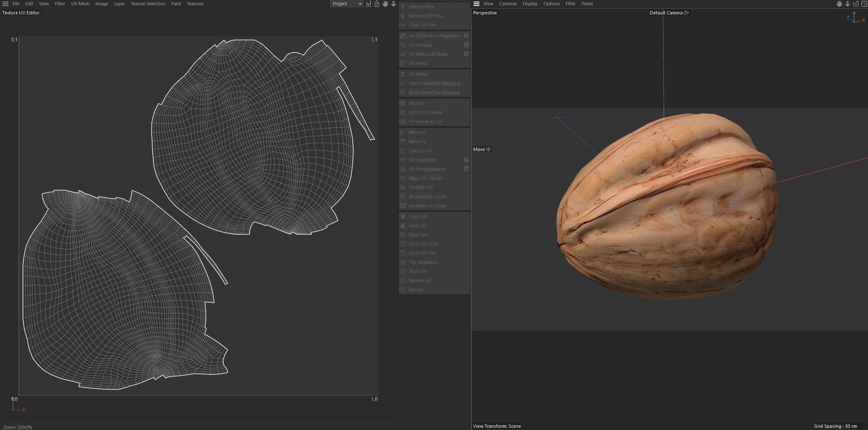This screenshot has width=868, height=430.
Task: Click the UV editor zoom arrows icon
Action: [x=393, y=4]
